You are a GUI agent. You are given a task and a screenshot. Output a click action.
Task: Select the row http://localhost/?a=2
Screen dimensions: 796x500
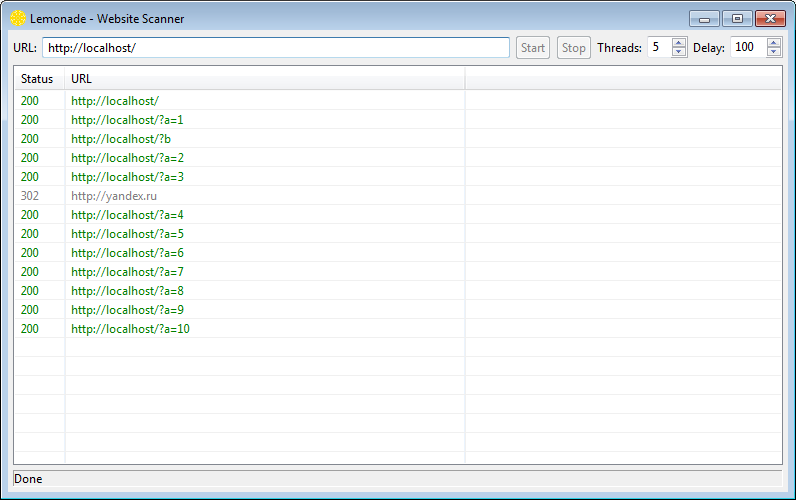[x=397, y=158]
